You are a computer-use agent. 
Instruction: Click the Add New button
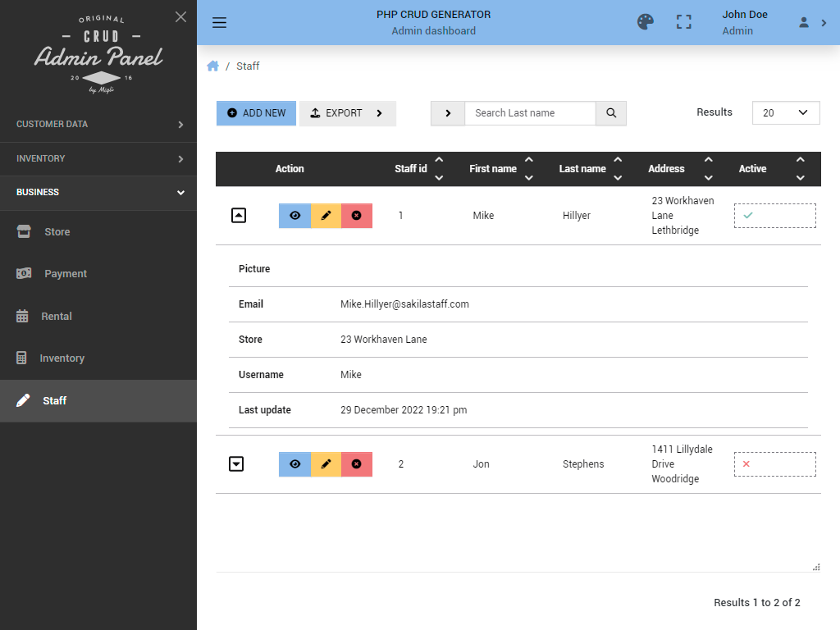click(257, 113)
